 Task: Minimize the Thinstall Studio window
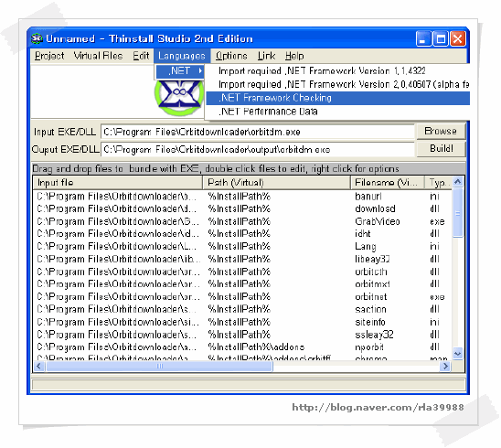coord(423,39)
